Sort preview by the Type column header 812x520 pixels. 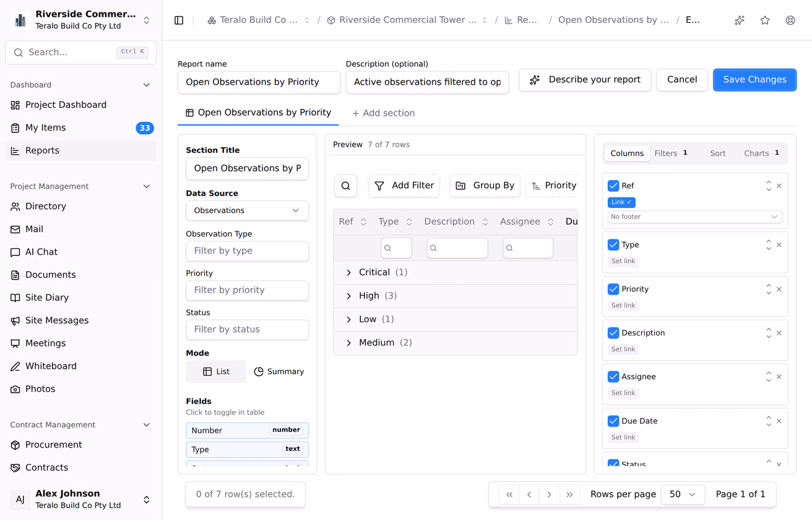(395, 222)
